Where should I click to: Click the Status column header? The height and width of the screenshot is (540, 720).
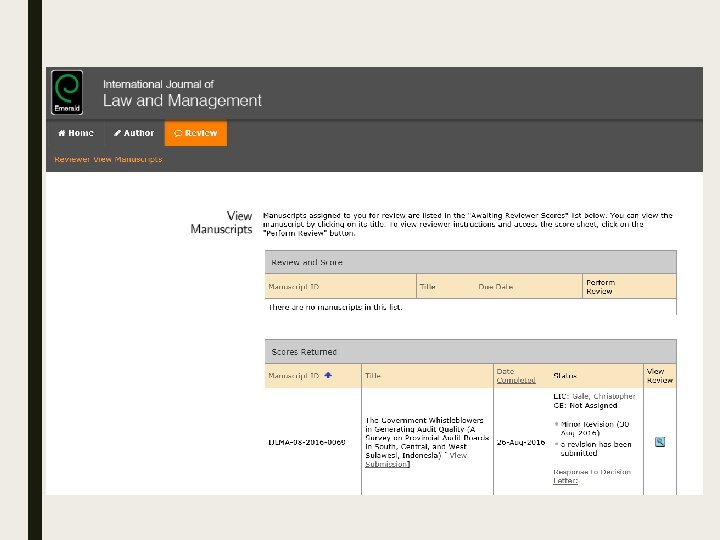point(565,376)
